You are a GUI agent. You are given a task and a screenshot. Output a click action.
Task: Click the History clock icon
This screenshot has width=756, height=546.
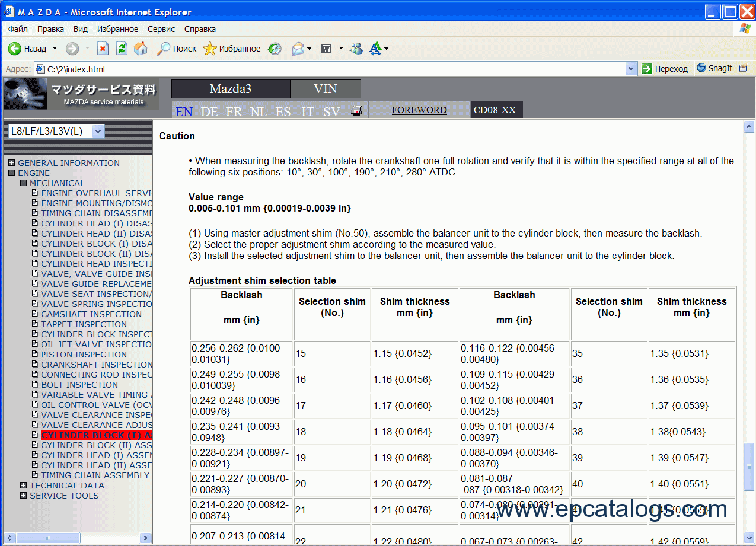coord(275,49)
